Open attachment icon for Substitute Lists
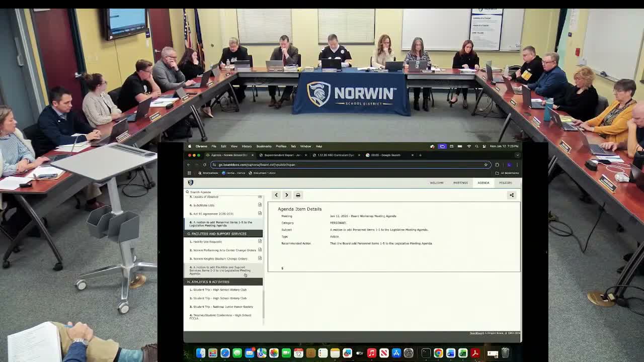The height and width of the screenshot is (362, 644). pyautogui.click(x=260, y=205)
